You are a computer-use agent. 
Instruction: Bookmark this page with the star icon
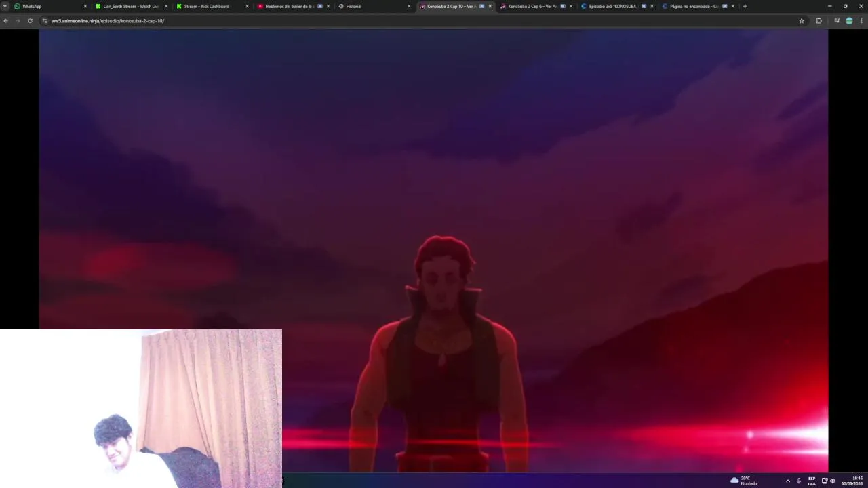[x=802, y=21]
